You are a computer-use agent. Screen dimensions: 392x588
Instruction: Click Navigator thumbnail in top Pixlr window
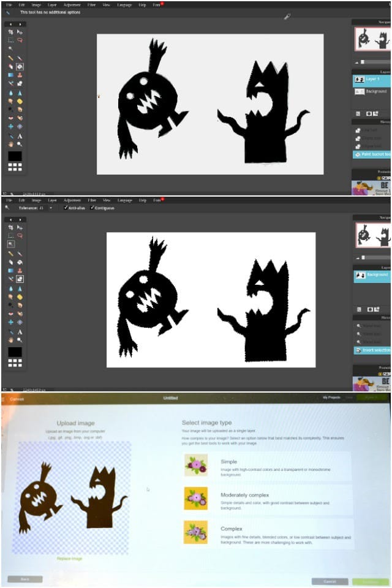pos(372,39)
